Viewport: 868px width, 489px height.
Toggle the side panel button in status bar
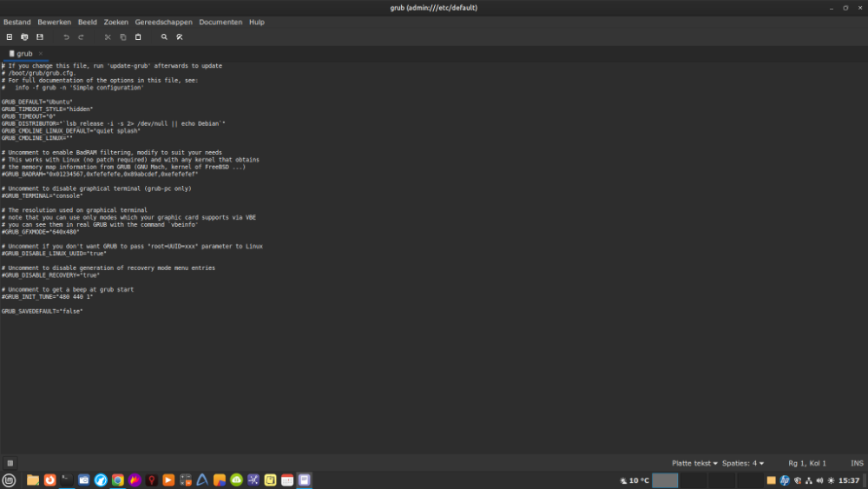(10, 463)
